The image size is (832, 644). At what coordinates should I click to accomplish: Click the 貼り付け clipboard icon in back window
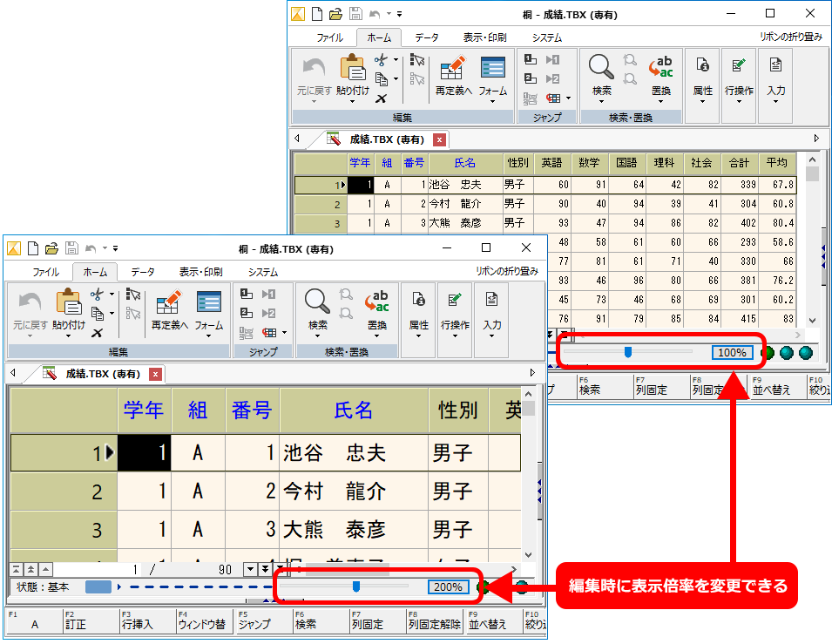(352, 67)
